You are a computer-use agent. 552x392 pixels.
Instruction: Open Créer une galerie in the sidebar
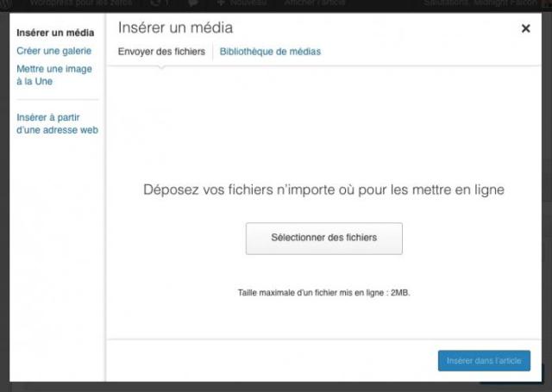[53, 51]
